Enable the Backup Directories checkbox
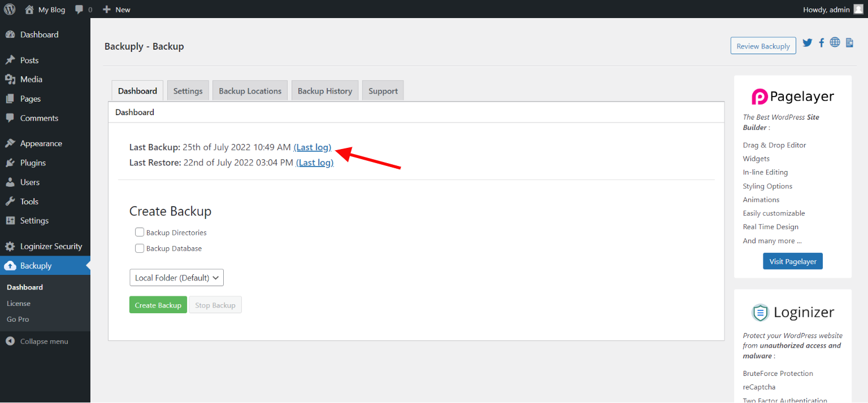The width and height of the screenshot is (868, 403). [x=140, y=232]
